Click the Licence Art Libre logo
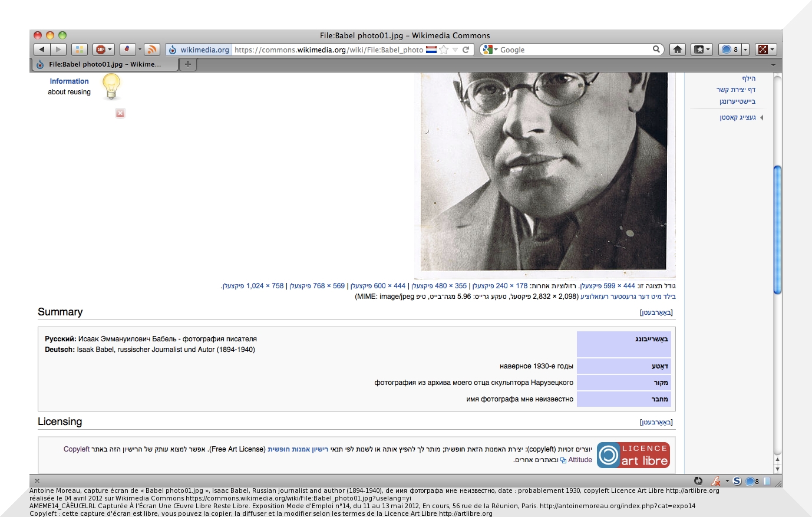This screenshot has width=812, height=517. click(x=633, y=455)
